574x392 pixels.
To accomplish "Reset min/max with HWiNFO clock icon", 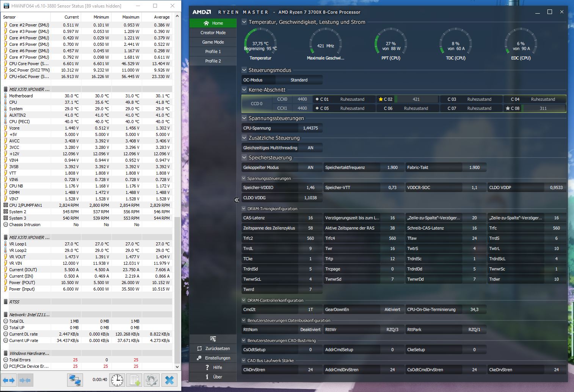I will 118,380.
